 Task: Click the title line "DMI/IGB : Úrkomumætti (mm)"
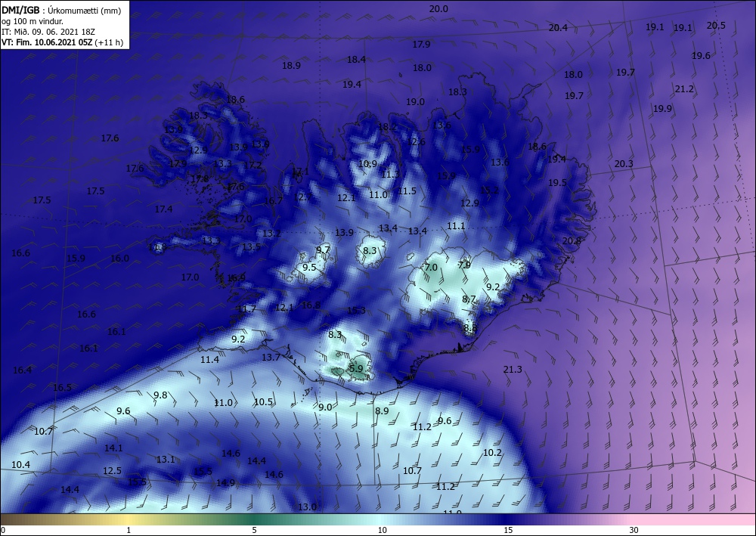(61, 10)
